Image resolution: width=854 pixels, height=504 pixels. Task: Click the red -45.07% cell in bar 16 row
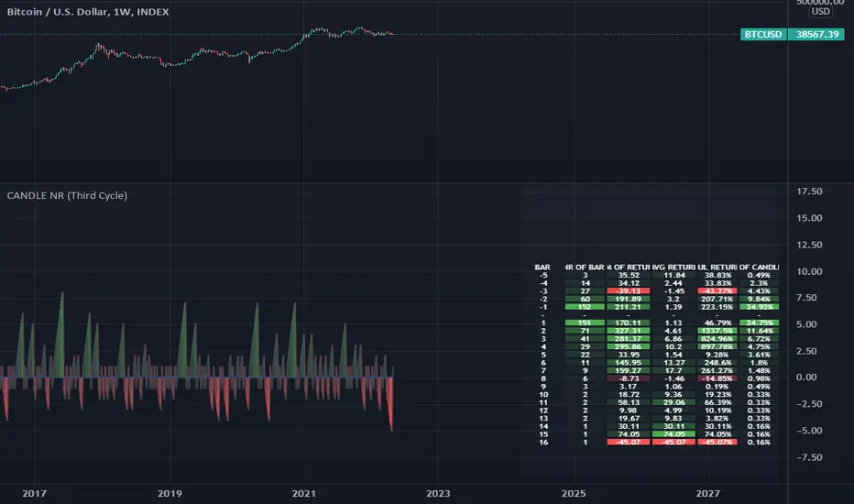[717, 443]
